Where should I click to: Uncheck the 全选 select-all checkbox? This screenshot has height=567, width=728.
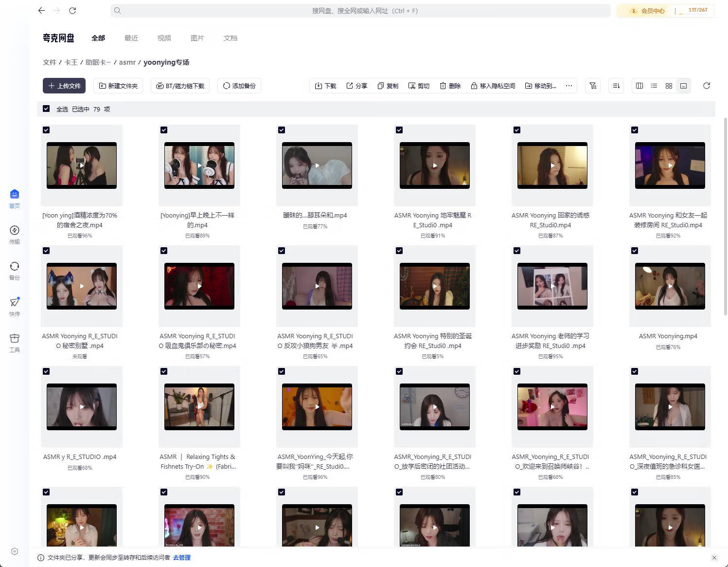(46, 109)
